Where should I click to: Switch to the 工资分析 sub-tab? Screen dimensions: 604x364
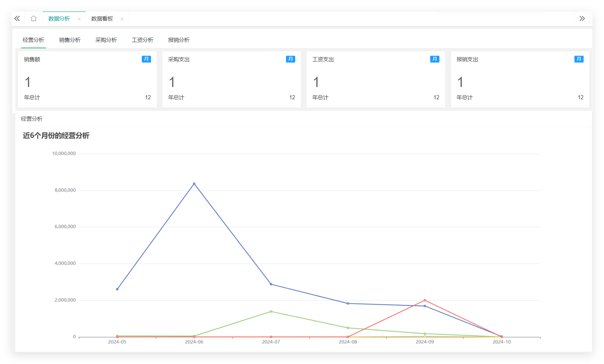pos(142,40)
